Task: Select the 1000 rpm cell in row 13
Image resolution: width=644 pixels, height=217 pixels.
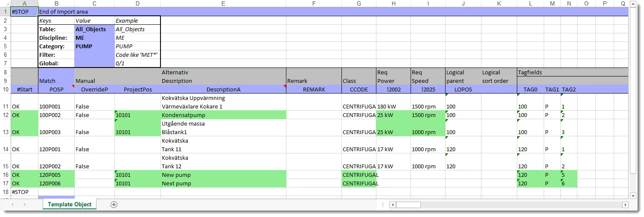Action: (x=428, y=128)
